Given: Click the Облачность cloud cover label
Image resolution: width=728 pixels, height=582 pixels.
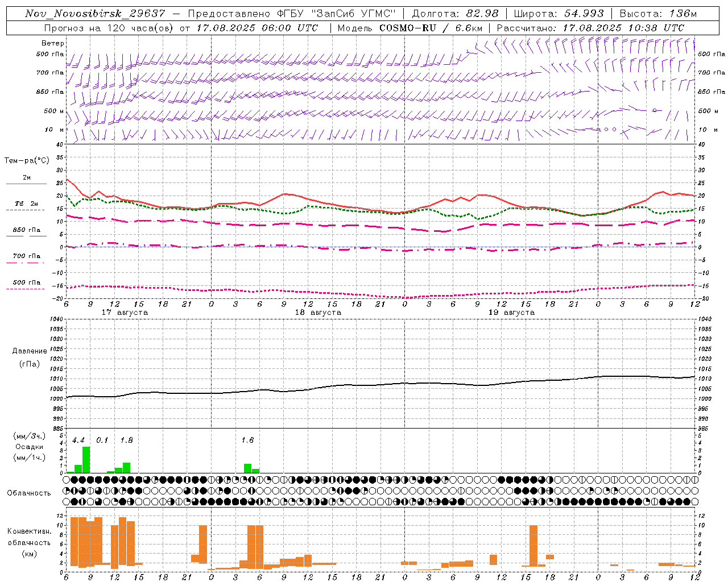Looking at the screenshot, I should [x=29, y=493].
